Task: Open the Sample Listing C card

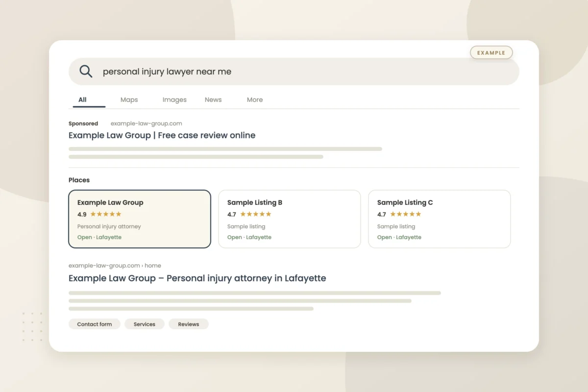Action: tap(440, 219)
